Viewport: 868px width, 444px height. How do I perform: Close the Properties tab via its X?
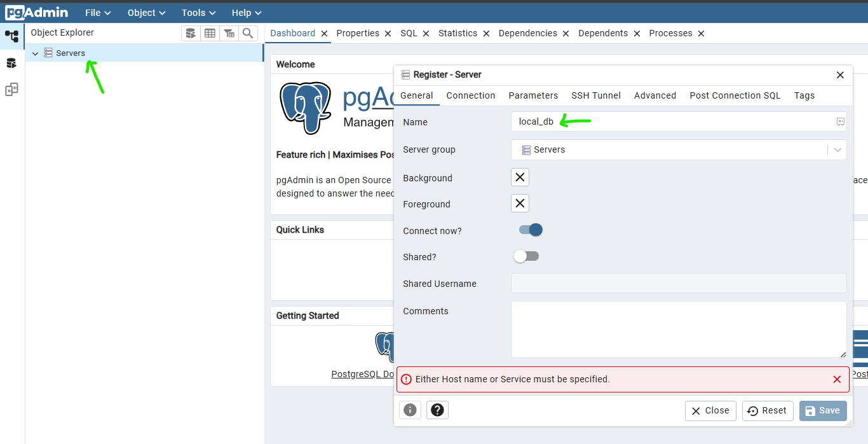[388, 34]
